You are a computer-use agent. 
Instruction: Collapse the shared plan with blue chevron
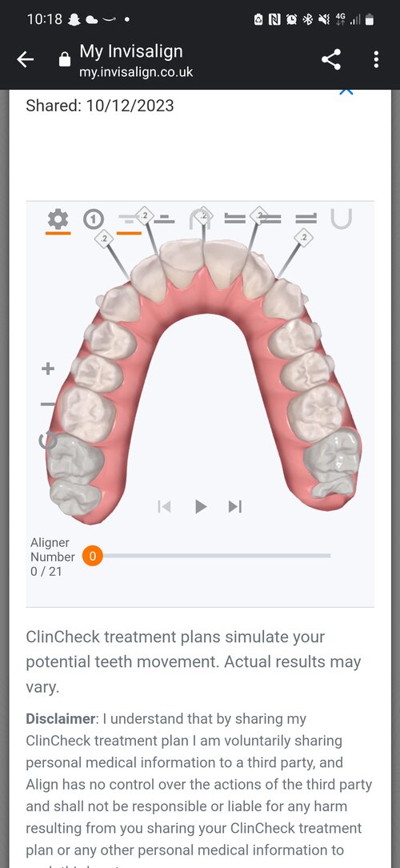[346, 92]
